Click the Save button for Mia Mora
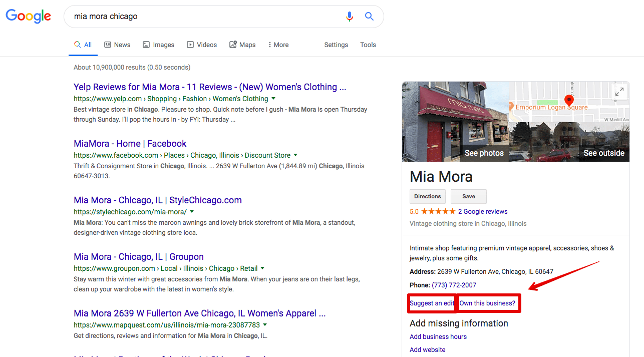This screenshot has height=357, width=644. (x=469, y=196)
